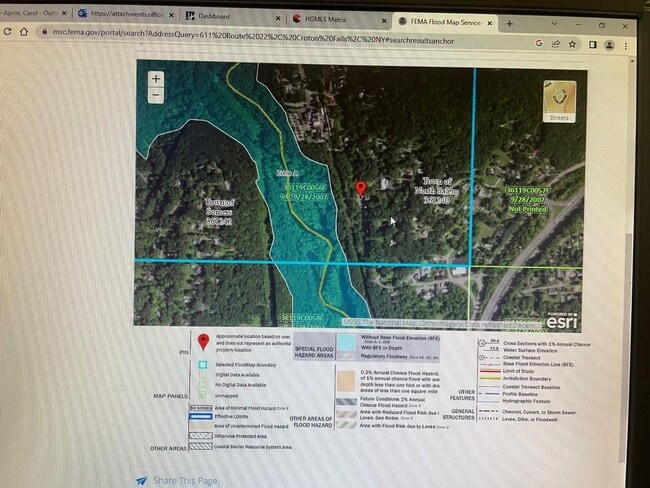This screenshot has width=650, height=488.
Task: Click red pin icon in legend
Action: coord(203,342)
